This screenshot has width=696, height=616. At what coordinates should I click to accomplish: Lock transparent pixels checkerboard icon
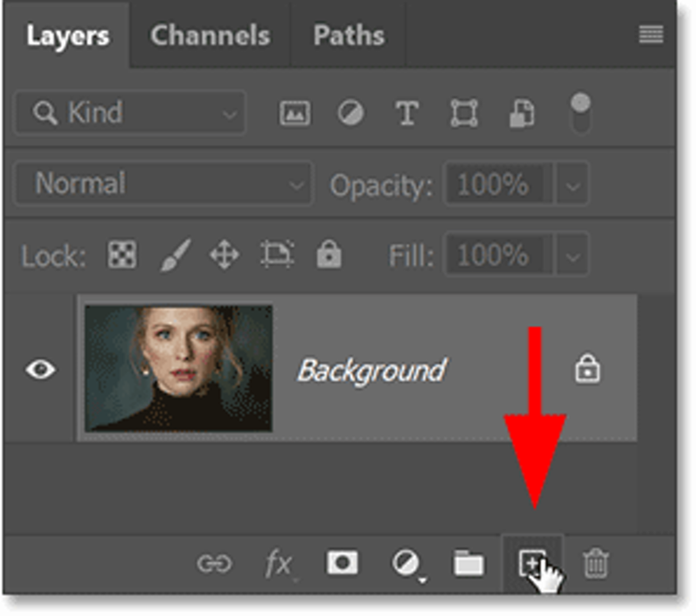122,254
